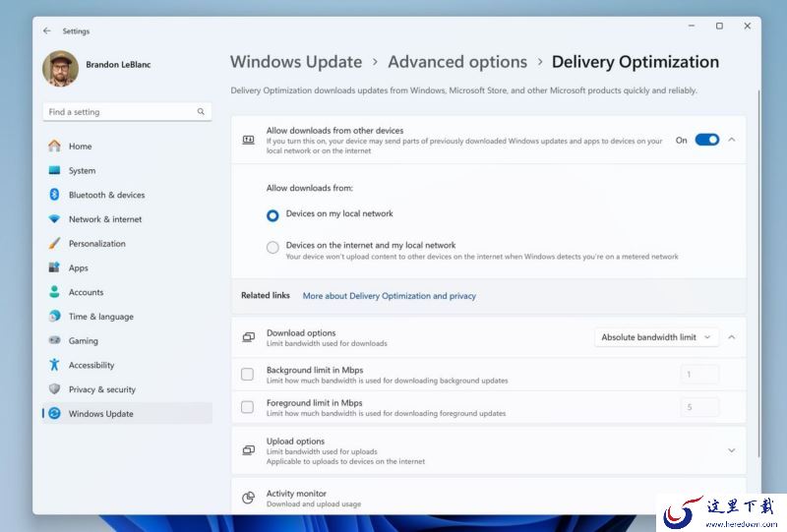Open Privacy & security settings

click(128, 389)
